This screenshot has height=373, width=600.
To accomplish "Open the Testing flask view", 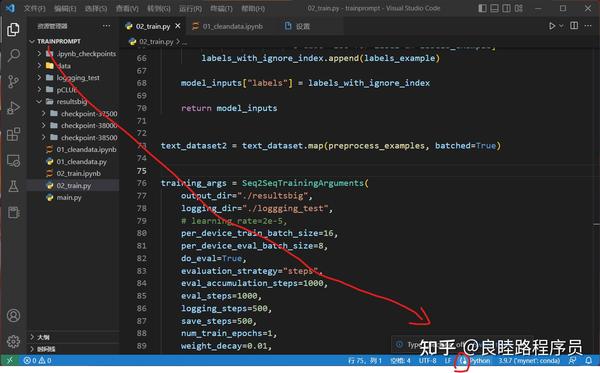I will pyautogui.click(x=13, y=186).
